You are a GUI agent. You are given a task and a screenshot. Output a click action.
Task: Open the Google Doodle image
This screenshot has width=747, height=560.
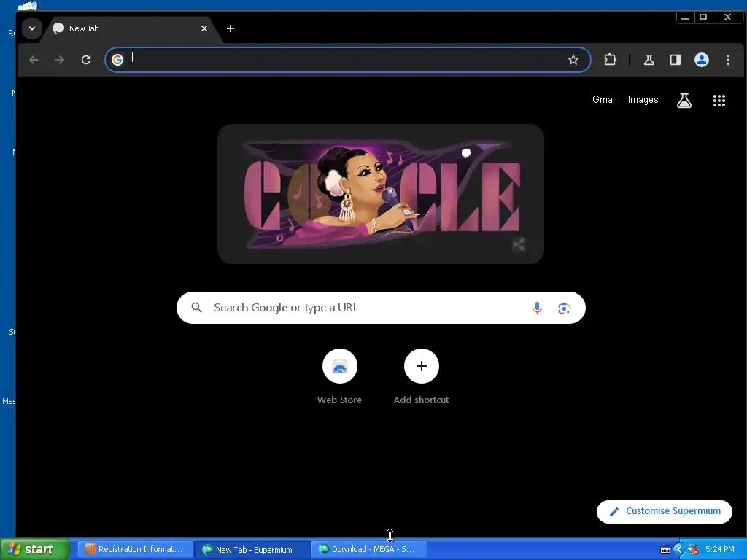(381, 194)
